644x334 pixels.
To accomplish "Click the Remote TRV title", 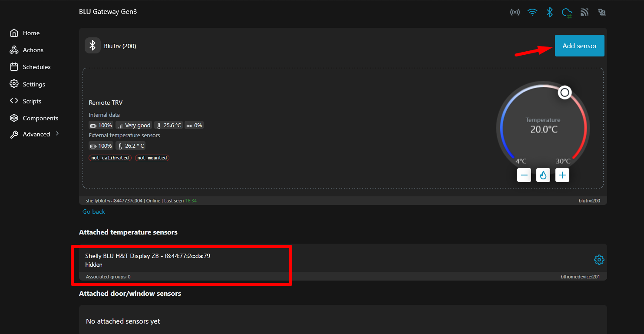I will tap(106, 103).
